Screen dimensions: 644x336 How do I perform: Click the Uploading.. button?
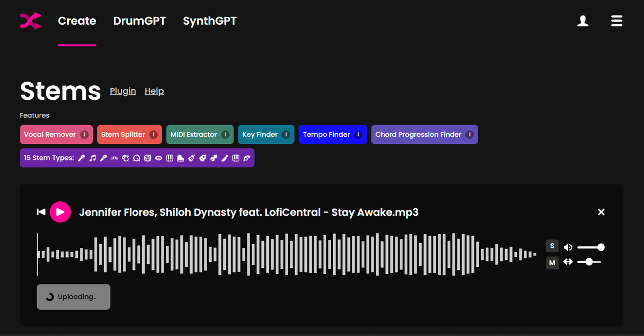click(x=74, y=297)
